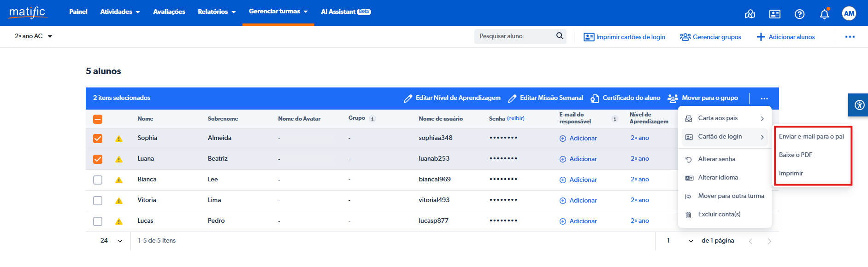Click the three-dots icon in the selection bar
Viewport: 868px width, 267px height.
(x=764, y=98)
